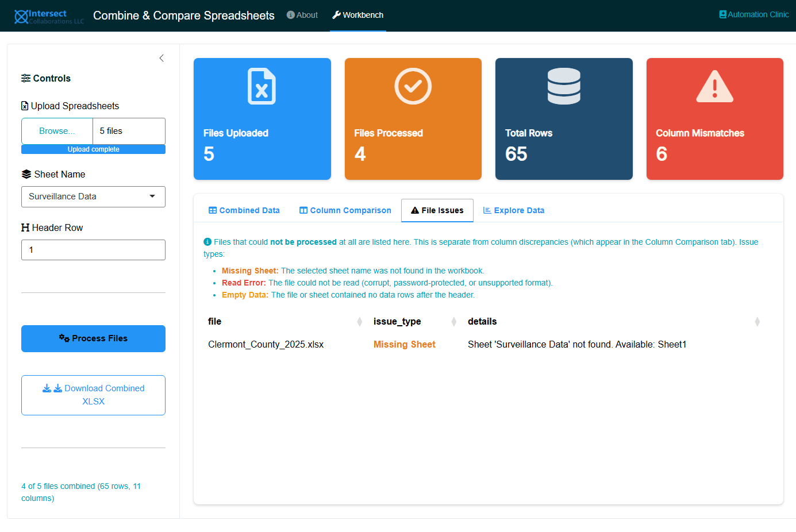796x532 pixels.
Task: Switch to the Combined Data tab
Action: 244,210
